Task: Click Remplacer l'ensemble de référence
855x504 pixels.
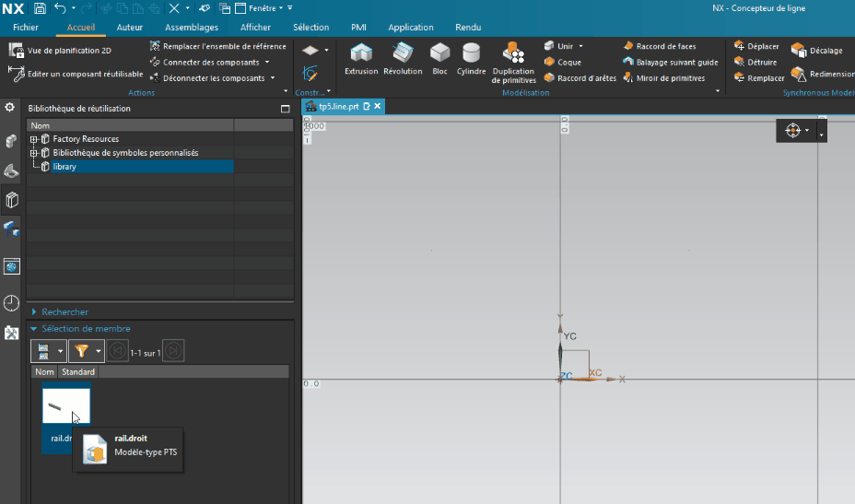Action: [217, 46]
